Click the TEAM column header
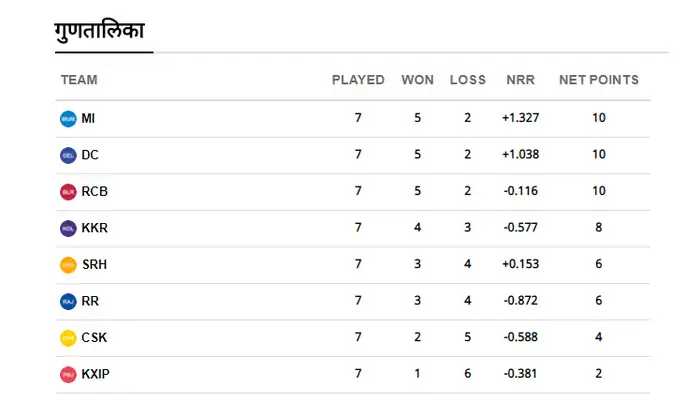The width and height of the screenshot is (700, 416). (79, 80)
